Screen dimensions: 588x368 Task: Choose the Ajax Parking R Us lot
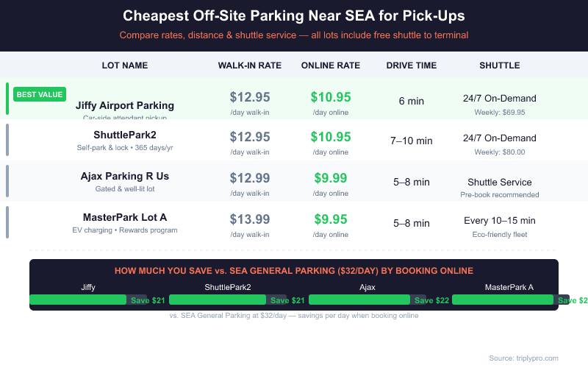coord(125,176)
